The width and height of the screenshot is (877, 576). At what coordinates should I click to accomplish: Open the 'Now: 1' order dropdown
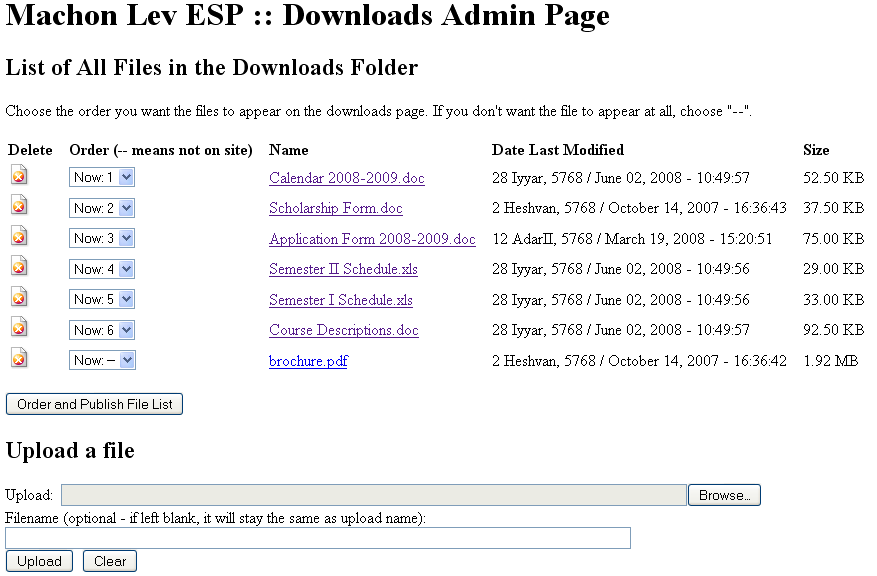coord(102,177)
